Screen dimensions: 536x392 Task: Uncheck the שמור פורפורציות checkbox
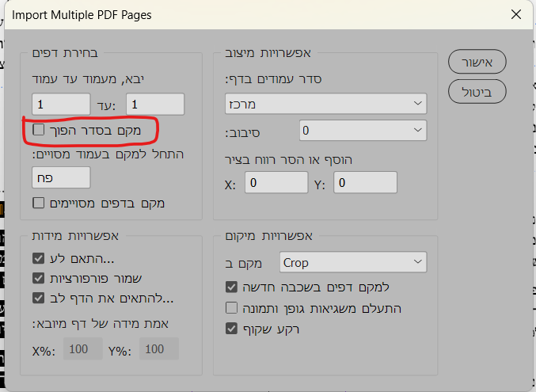point(39,278)
